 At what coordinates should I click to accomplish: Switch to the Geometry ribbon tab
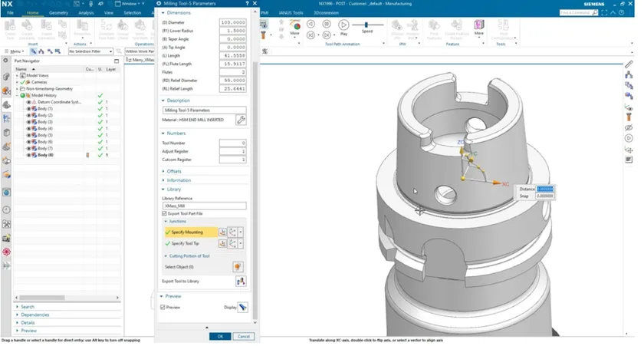pos(58,13)
